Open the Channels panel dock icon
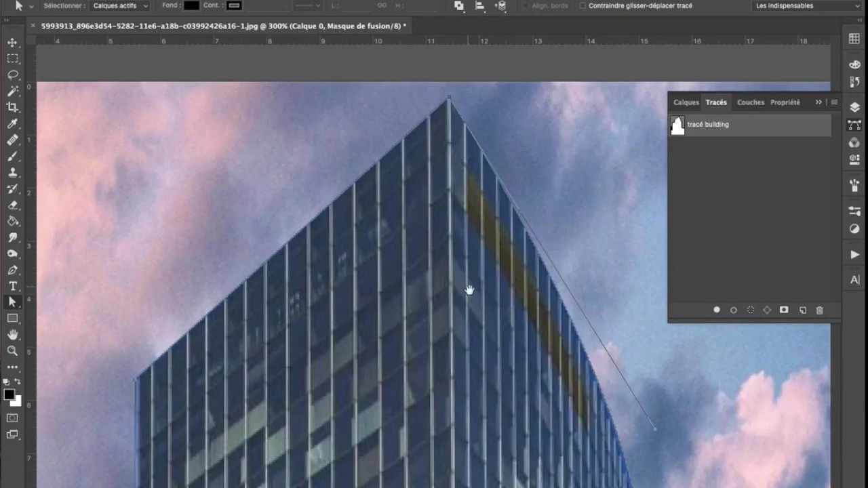This screenshot has width=868, height=488. [x=854, y=142]
